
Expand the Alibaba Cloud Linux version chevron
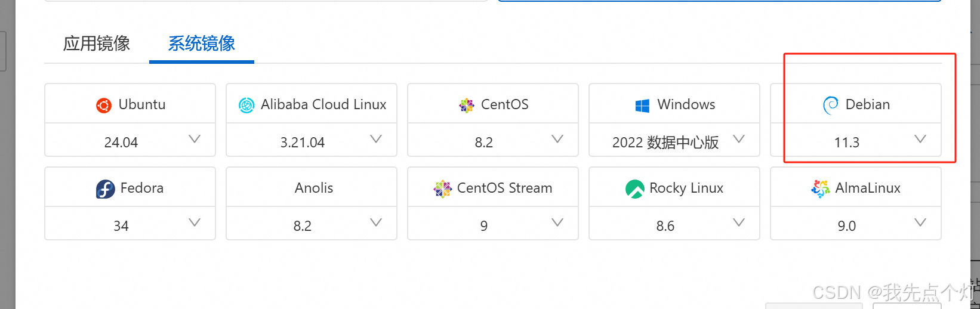click(x=376, y=139)
